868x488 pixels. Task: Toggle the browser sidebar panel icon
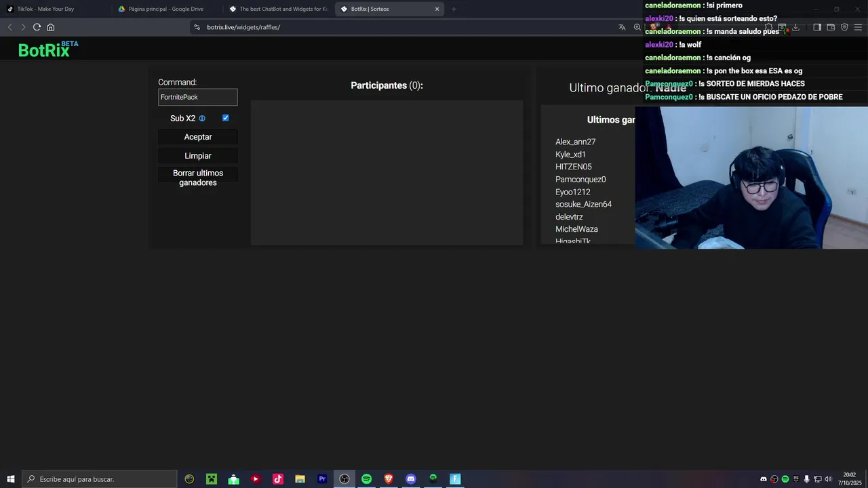pyautogui.click(x=817, y=27)
